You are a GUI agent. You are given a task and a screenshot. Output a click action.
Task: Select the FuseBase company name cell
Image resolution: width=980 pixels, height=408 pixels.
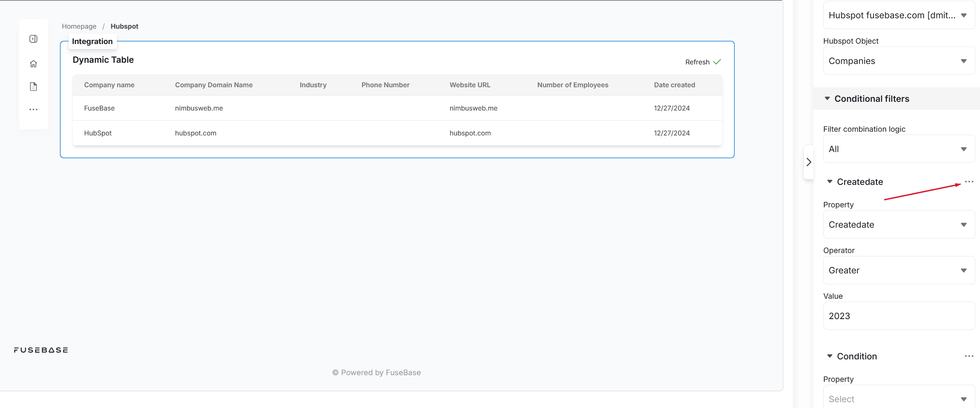[x=99, y=108]
